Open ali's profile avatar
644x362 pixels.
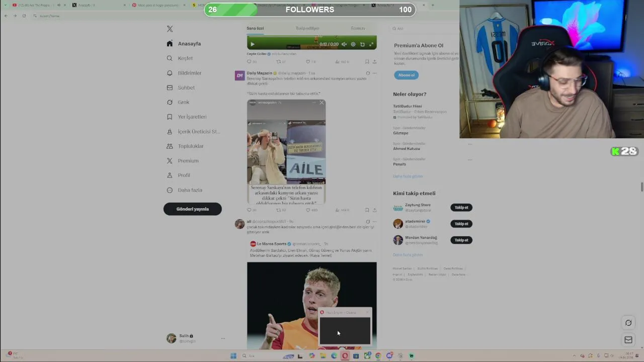coord(239,224)
